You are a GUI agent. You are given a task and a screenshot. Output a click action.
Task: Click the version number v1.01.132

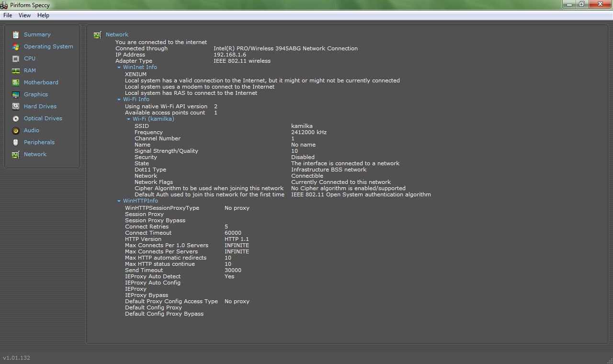point(16,358)
